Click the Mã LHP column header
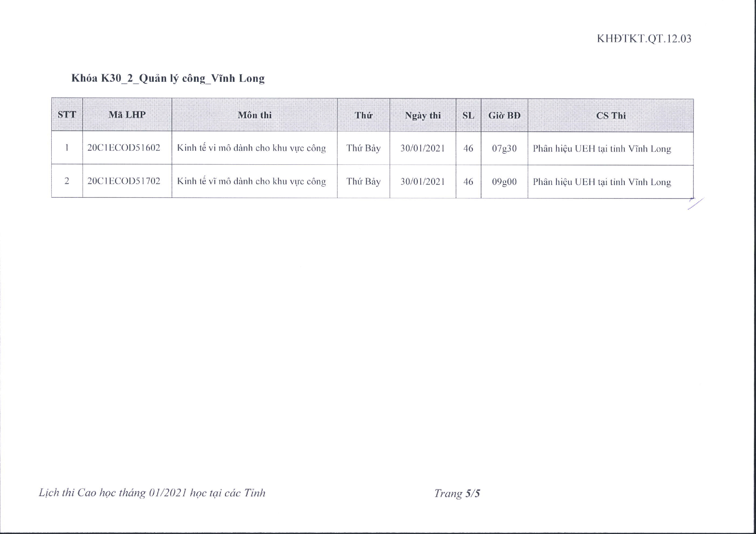Viewport: 756px width, 534px height. click(x=127, y=115)
